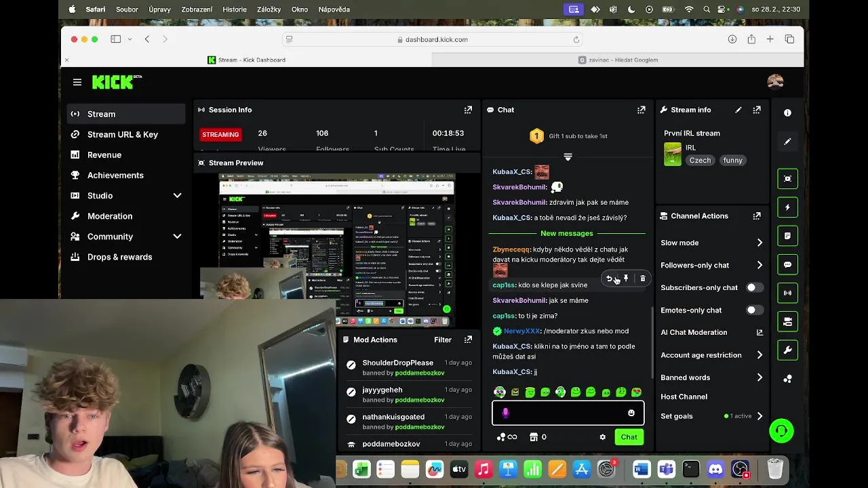The width and height of the screenshot is (868, 488).
Task: Open OBS from the Dock
Action: pyautogui.click(x=741, y=469)
